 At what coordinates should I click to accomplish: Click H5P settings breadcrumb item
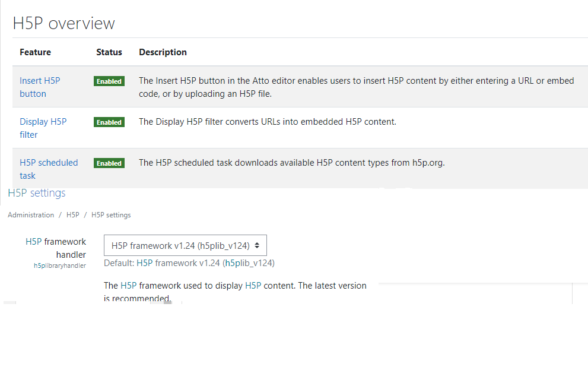tap(111, 215)
